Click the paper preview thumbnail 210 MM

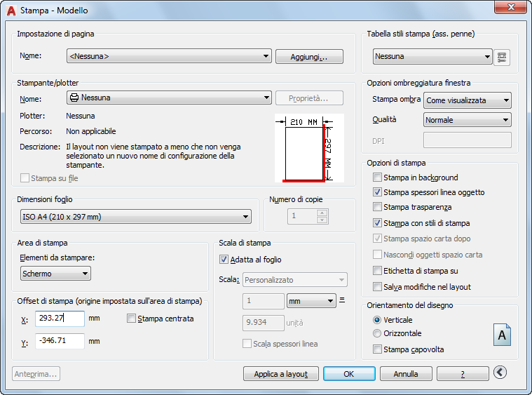click(x=309, y=148)
